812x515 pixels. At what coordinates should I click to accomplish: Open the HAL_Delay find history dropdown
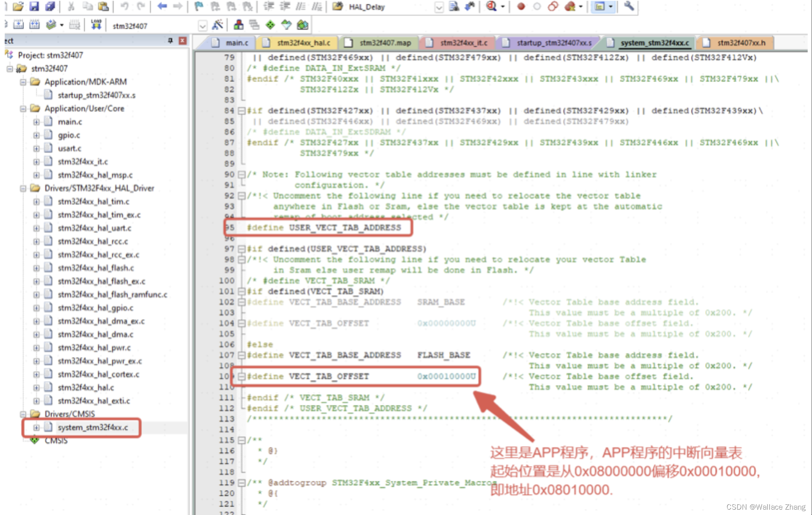pos(439,7)
